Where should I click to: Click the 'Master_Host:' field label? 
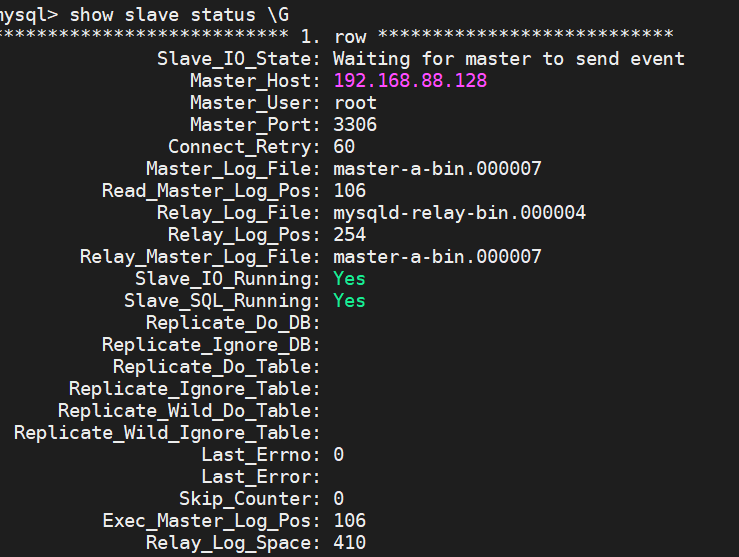point(255,81)
